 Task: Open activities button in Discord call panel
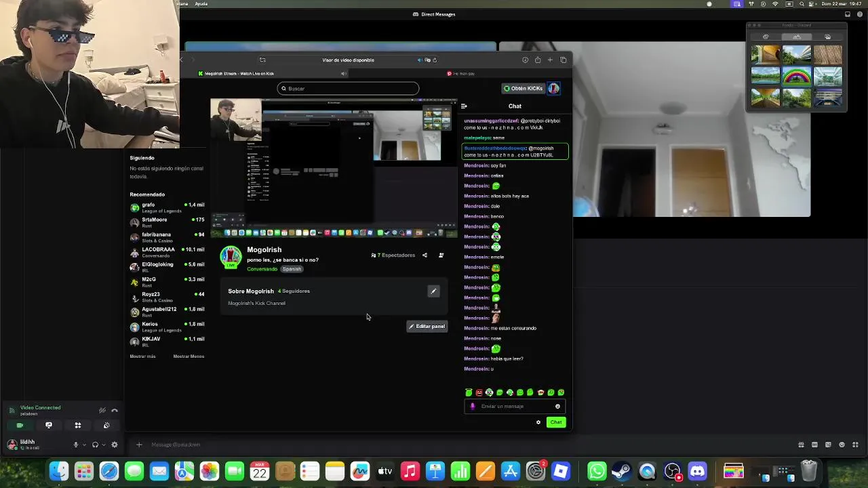point(78,425)
